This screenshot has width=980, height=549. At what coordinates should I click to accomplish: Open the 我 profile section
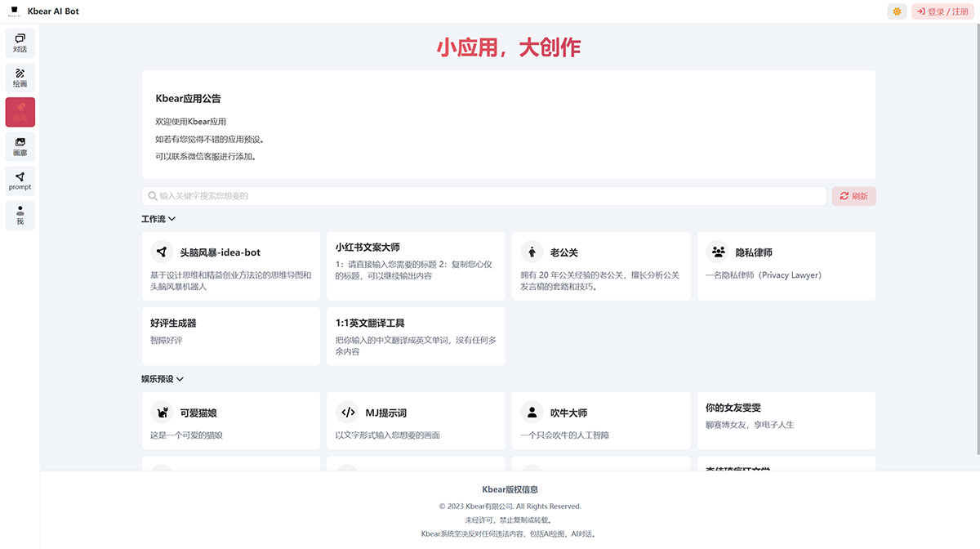pos(20,215)
